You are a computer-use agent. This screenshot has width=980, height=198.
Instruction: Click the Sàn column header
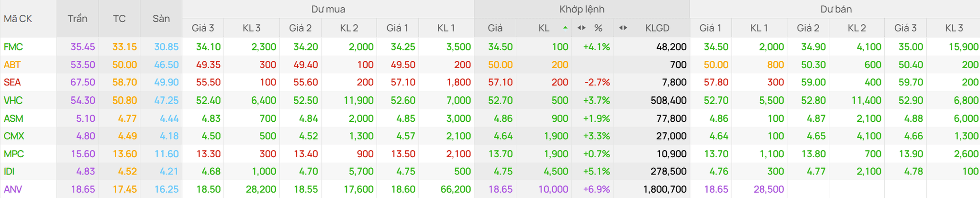click(x=161, y=19)
